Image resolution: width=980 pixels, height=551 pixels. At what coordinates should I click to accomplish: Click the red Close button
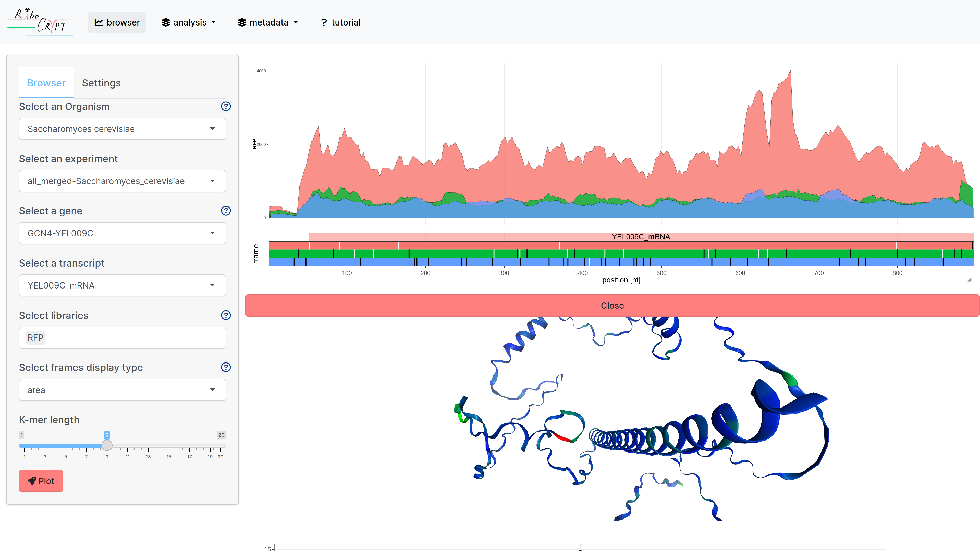pos(612,305)
